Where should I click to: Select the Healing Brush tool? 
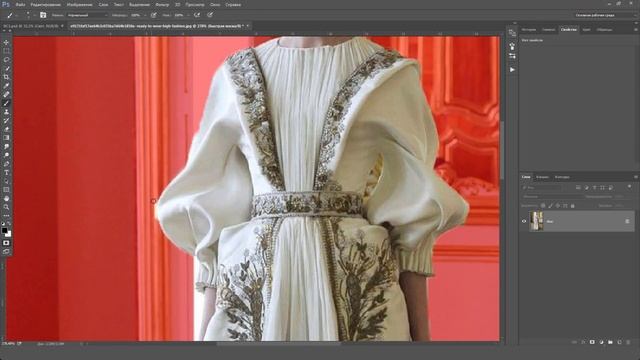click(6, 94)
